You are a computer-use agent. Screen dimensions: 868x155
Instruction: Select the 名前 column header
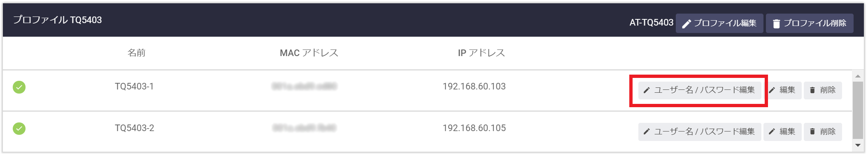[x=136, y=53]
